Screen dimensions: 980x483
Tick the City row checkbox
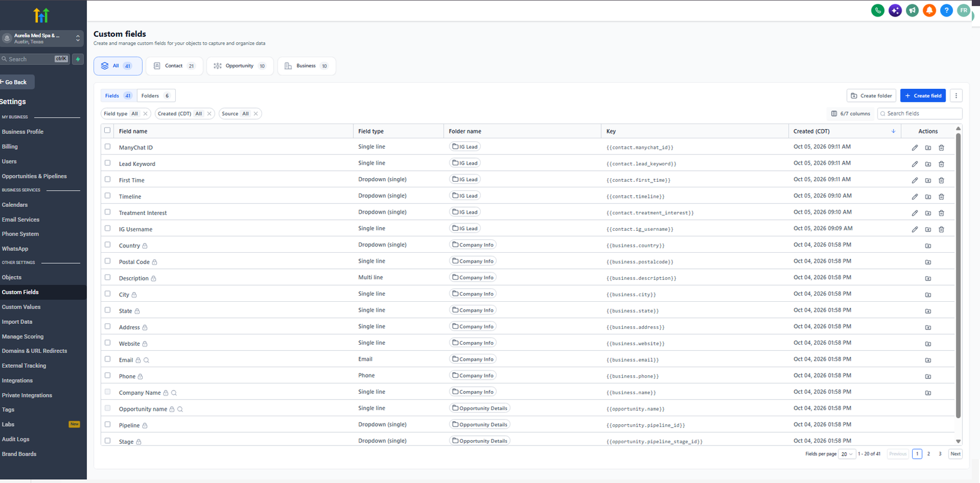(x=107, y=294)
